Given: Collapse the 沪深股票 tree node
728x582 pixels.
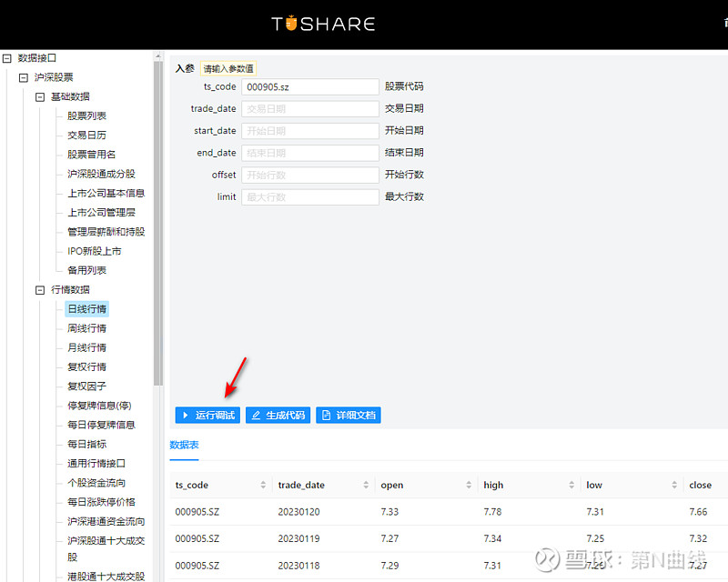Looking at the screenshot, I should 22,76.
